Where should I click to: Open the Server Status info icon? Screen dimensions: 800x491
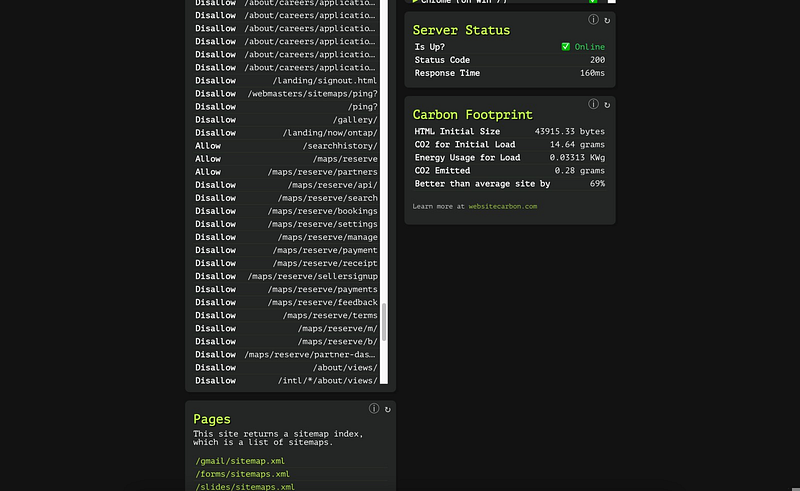click(x=593, y=19)
